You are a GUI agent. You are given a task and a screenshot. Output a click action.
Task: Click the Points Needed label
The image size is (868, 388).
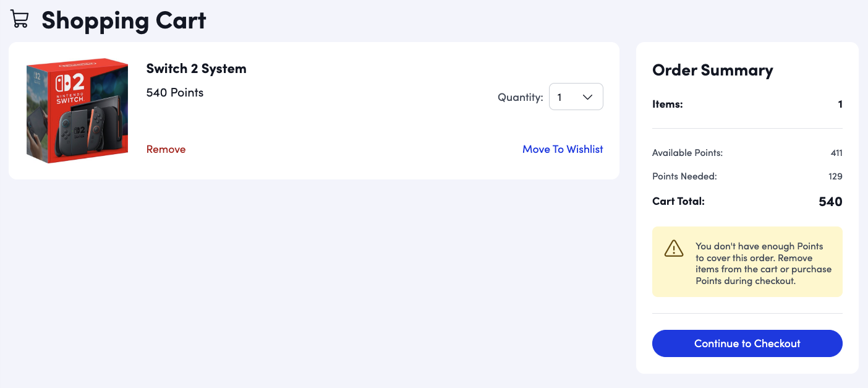coord(684,176)
